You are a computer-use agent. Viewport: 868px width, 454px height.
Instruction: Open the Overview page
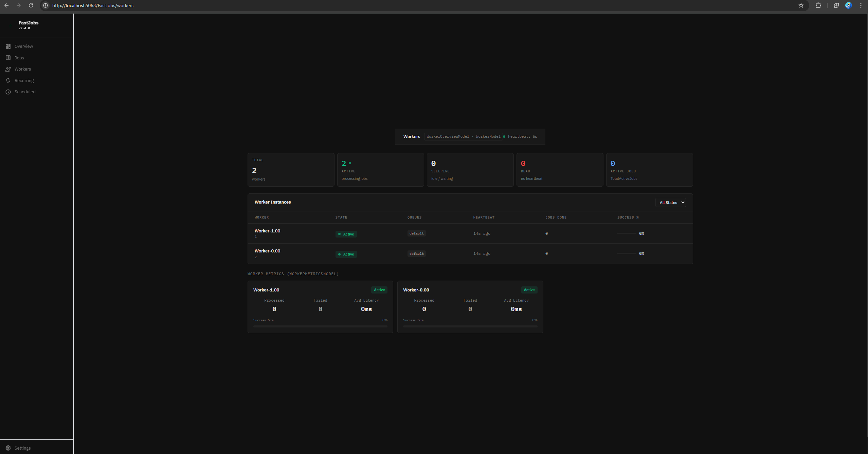pyautogui.click(x=24, y=46)
